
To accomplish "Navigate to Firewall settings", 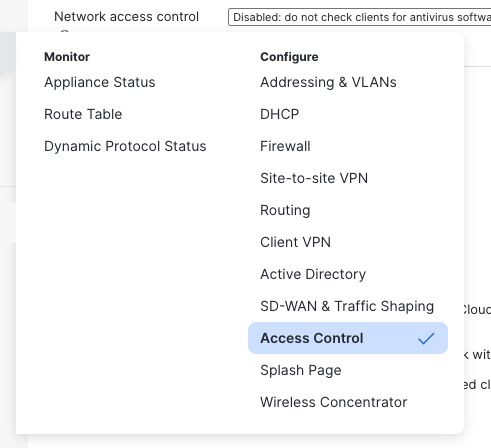I will (285, 146).
